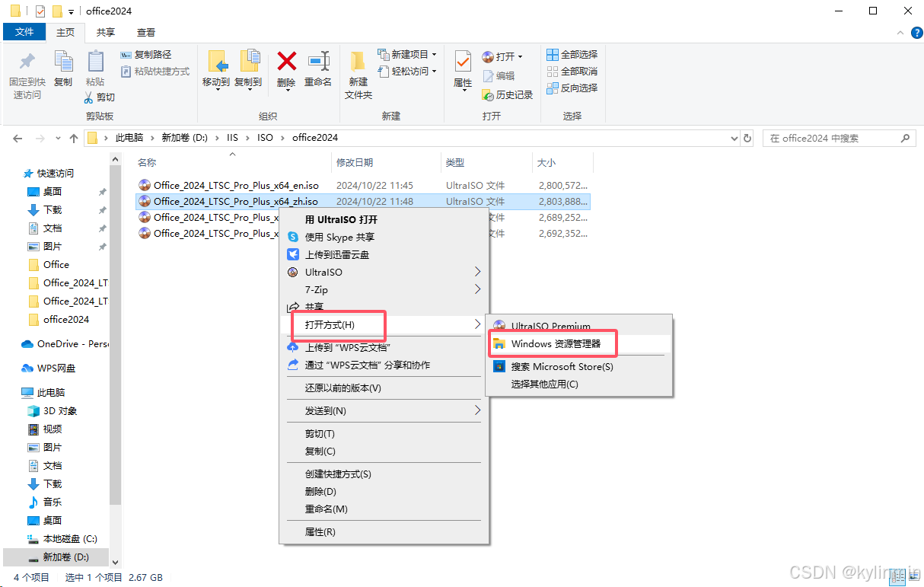
Task: Click the Pin to Quick Access icon
Action: click(27, 62)
